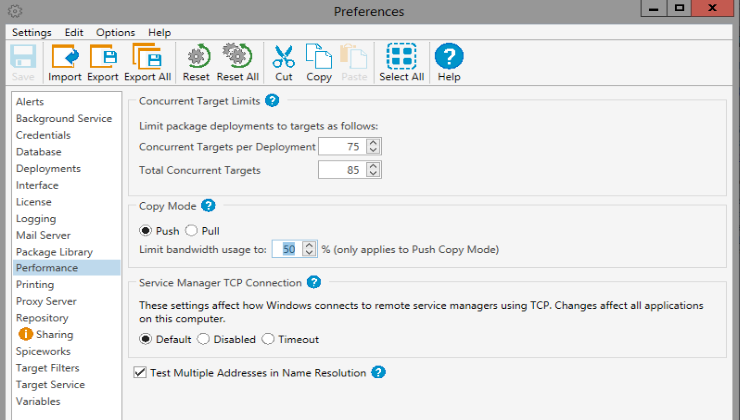Screen dimensions: 740x420
Task: Adjust Concurrent Targets per Deployment spinner arrows
Action: [x=373, y=147]
